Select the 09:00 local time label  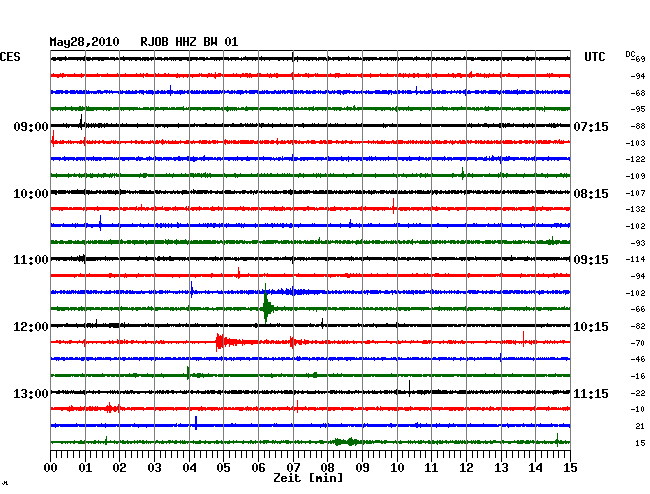[31, 126]
